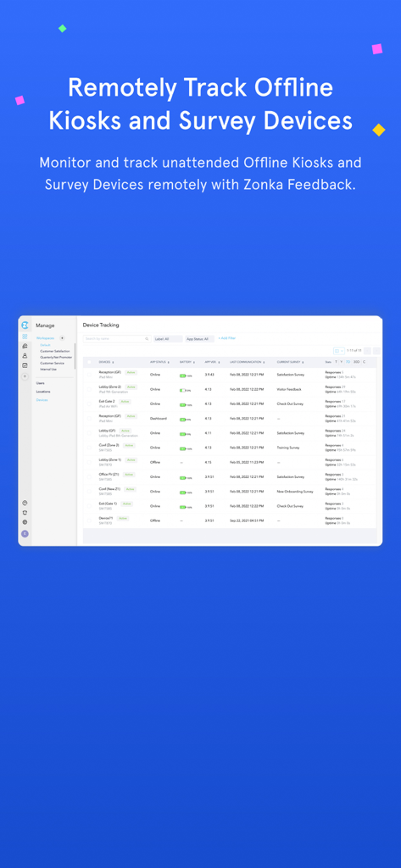Open the Label: All filter dropdown
Viewport: 401px width, 868px height.
[168, 339]
